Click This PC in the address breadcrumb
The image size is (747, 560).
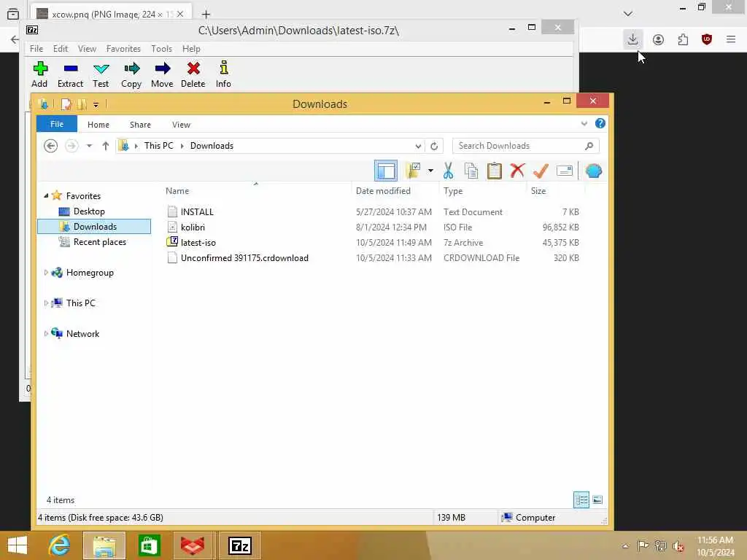click(158, 146)
